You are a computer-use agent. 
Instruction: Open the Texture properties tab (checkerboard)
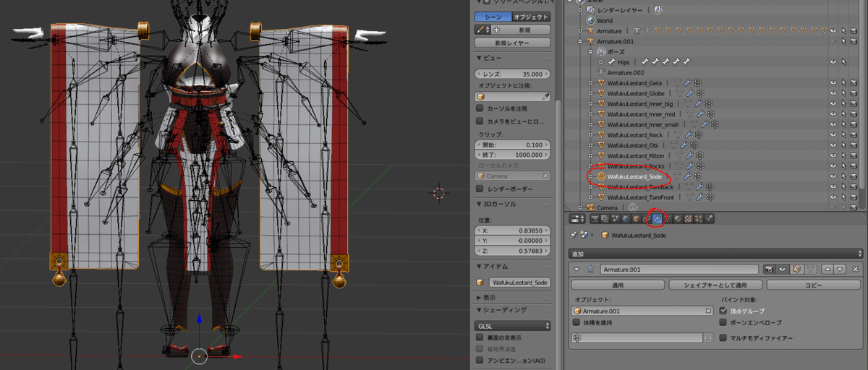pos(688,218)
